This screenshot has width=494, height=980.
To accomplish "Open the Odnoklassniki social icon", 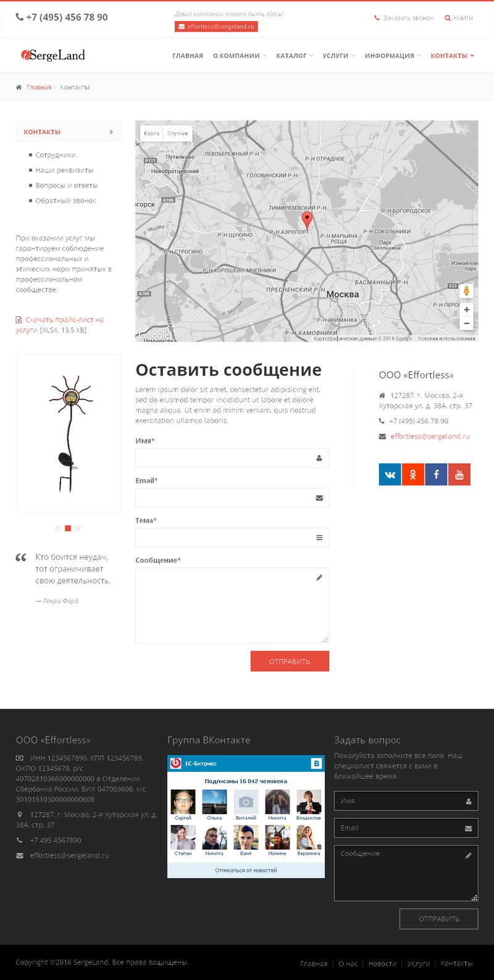I will tap(412, 474).
